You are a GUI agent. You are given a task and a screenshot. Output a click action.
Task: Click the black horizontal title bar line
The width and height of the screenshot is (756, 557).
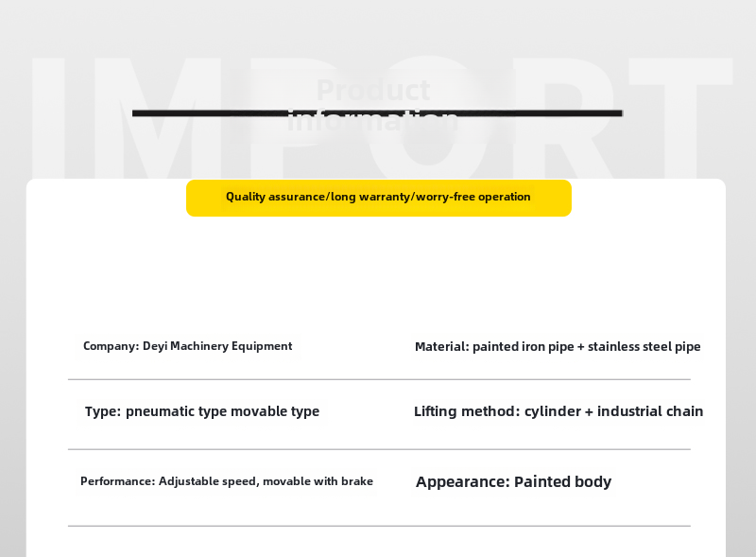coord(377,113)
